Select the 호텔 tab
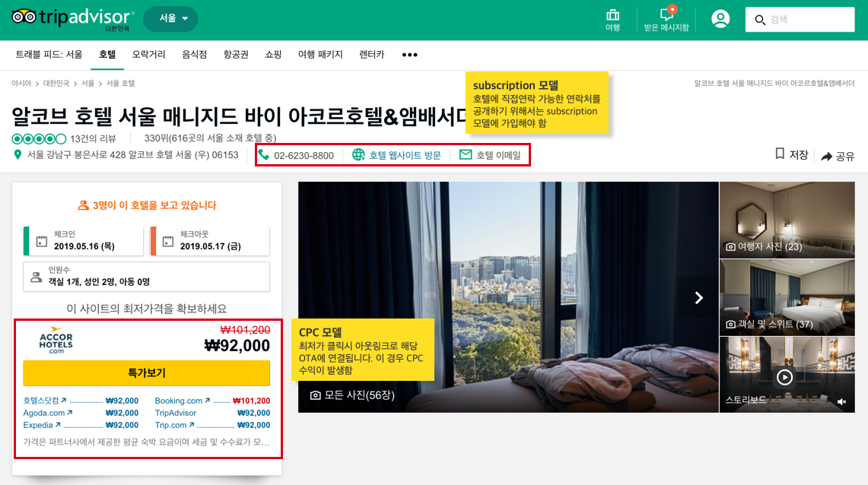Image resolution: width=868 pixels, height=485 pixels. pos(107,55)
